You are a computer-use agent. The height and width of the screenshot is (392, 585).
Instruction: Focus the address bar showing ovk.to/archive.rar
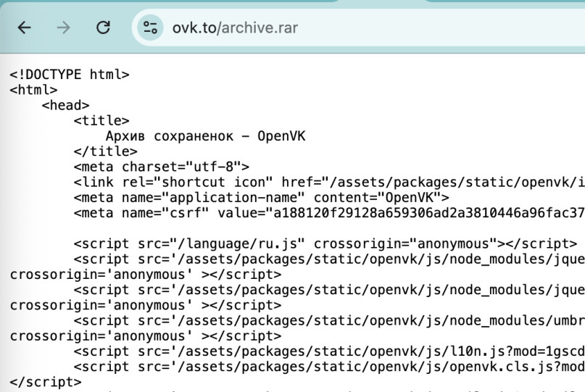(x=358, y=28)
